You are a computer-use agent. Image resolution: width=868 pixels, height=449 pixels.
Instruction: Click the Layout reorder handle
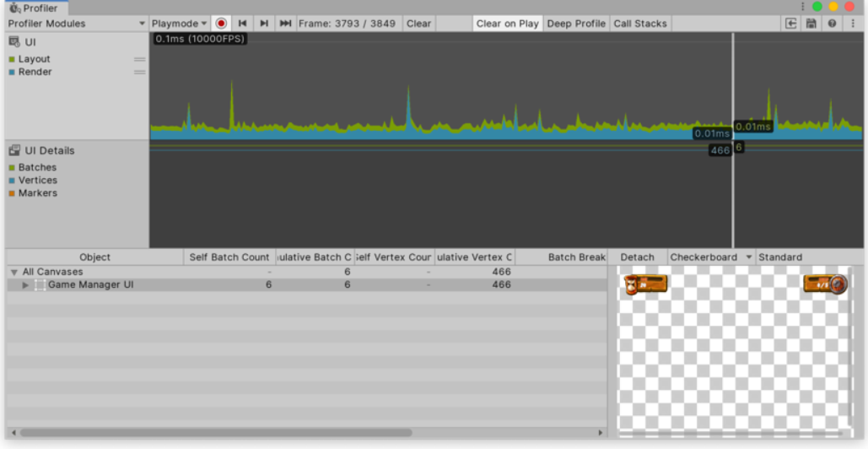139,59
